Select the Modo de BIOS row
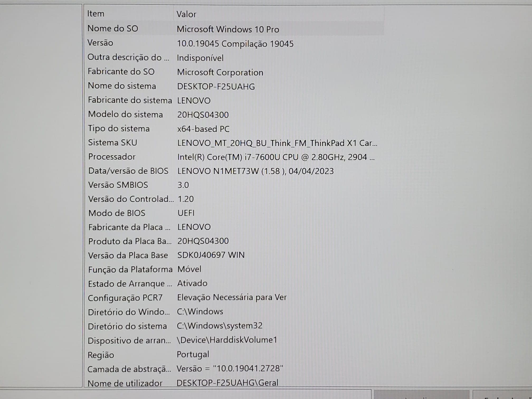 tap(235, 213)
